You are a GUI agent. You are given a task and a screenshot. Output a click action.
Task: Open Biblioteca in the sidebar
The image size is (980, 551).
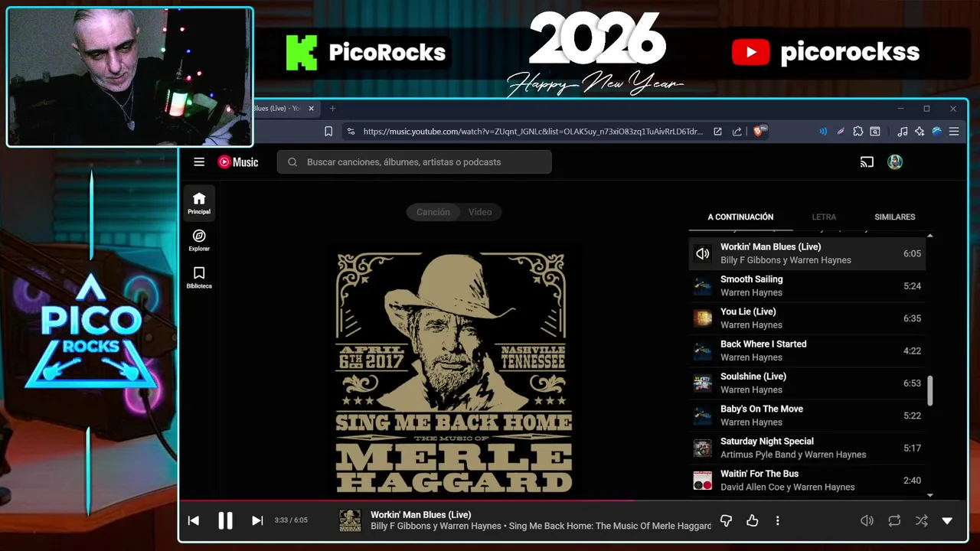[x=199, y=278]
